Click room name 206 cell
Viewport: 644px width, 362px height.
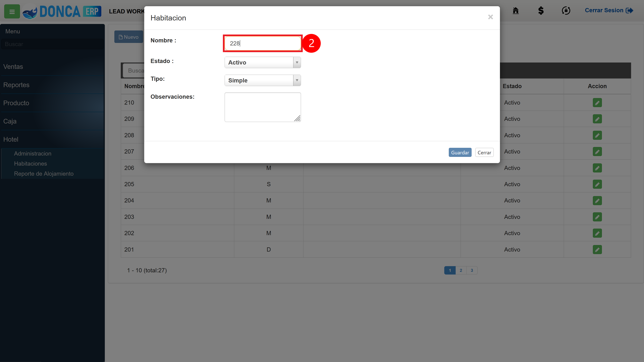pos(177,168)
